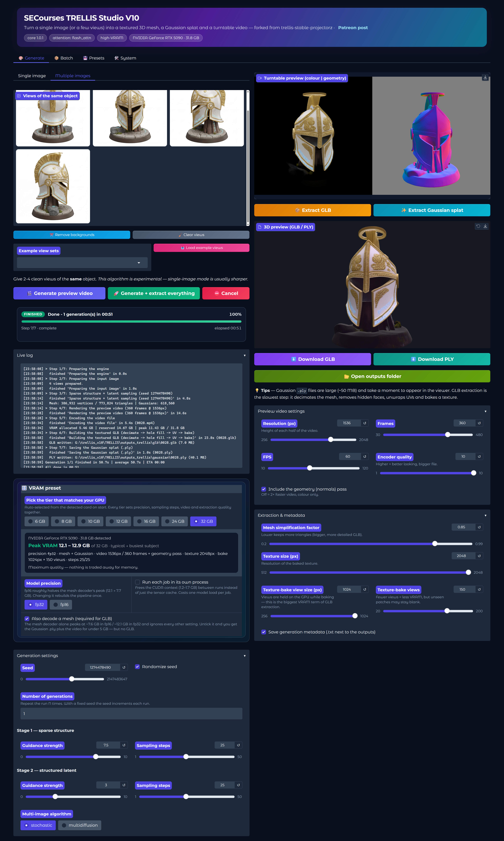
Task: Open the Presets tab
Action: tap(94, 58)
